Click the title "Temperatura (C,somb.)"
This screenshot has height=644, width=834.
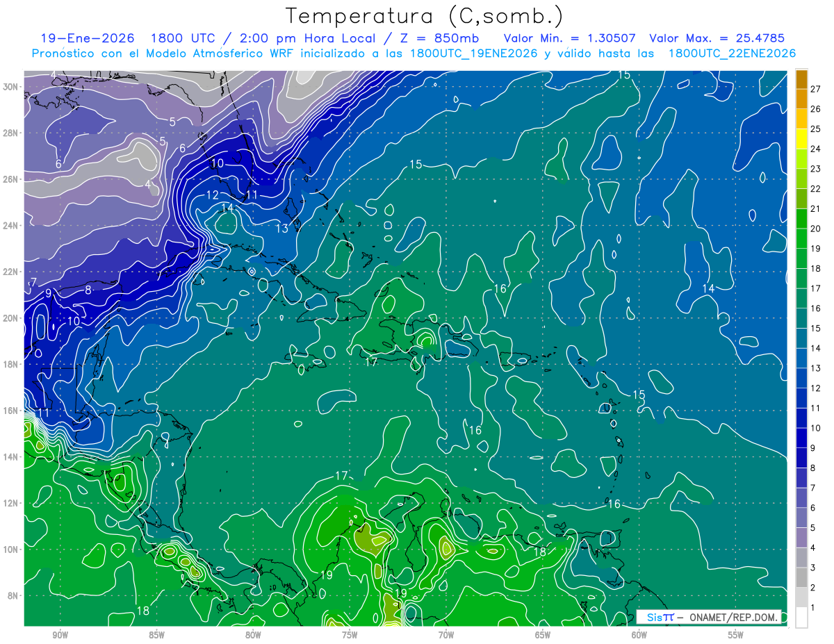click(425, 17)
